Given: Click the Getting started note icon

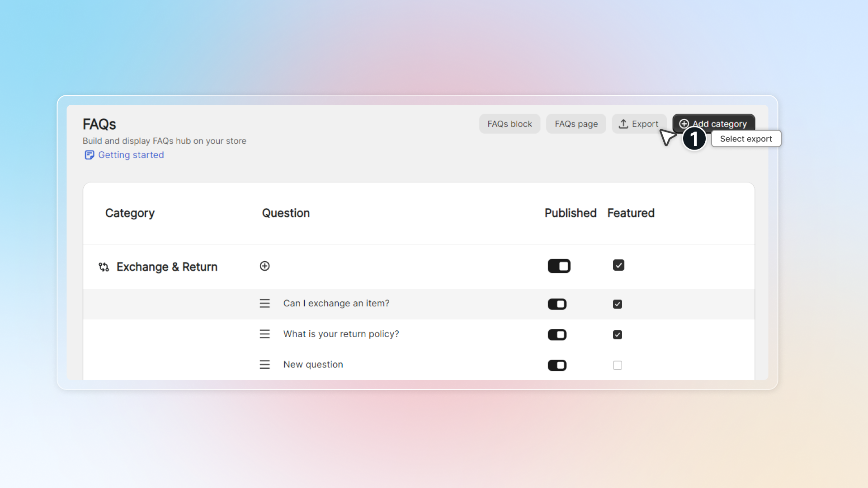Looking at the screenshot, I should (89, 155).
